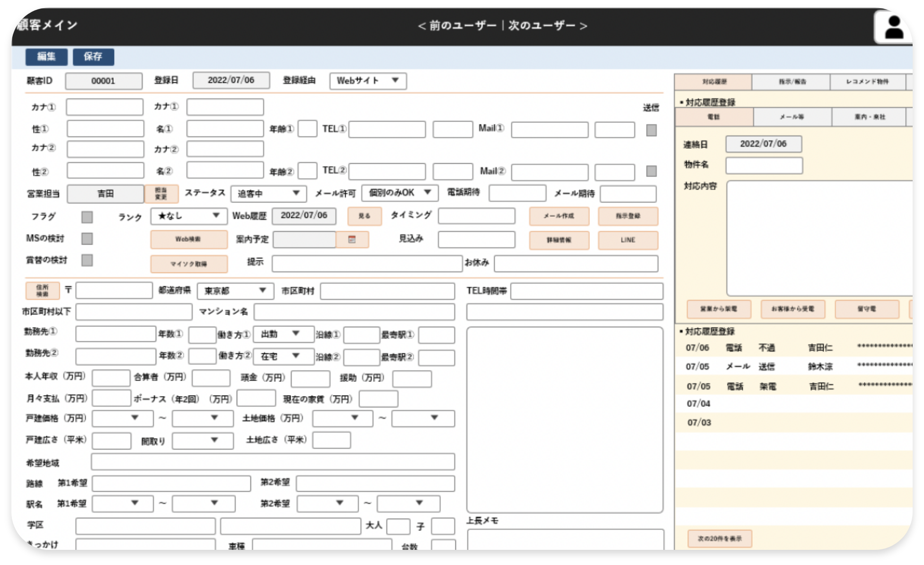Click the 対応内容 text area
Viewport: 924px width, 565px height.
(x=819, y=238)
